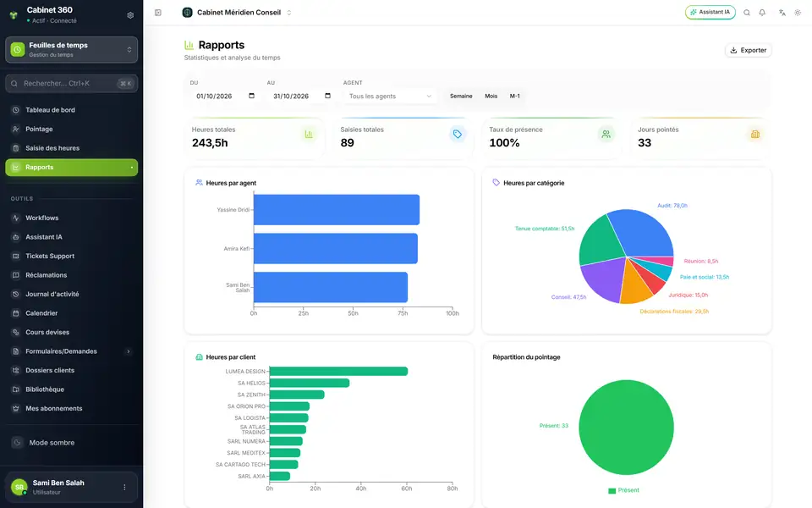Screen dimensions: 812x508
Task: Open the Pointage page
Action: (71, 129)
